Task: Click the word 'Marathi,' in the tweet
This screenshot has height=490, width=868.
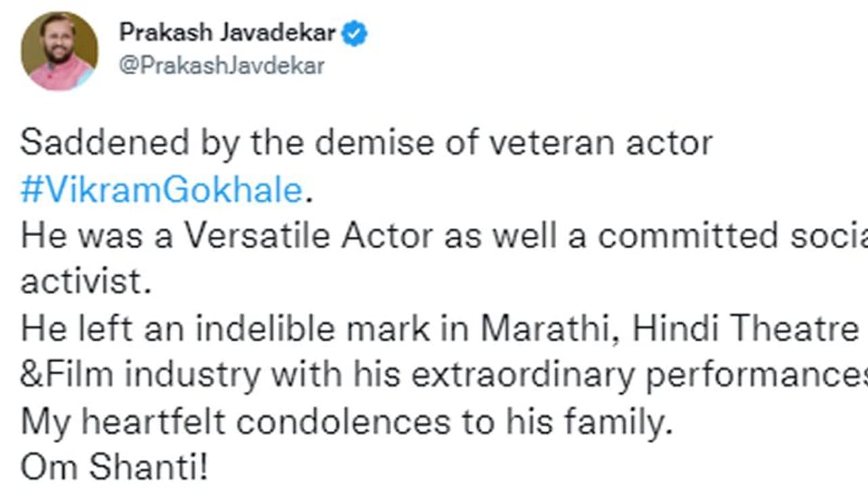Action: pyautogui.click(x=552, y=329)
